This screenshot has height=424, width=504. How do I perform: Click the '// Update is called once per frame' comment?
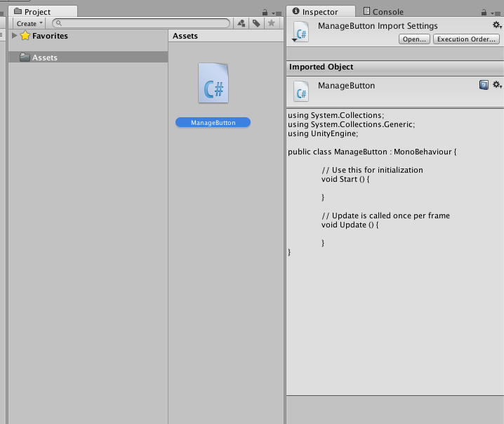point(385,216)
